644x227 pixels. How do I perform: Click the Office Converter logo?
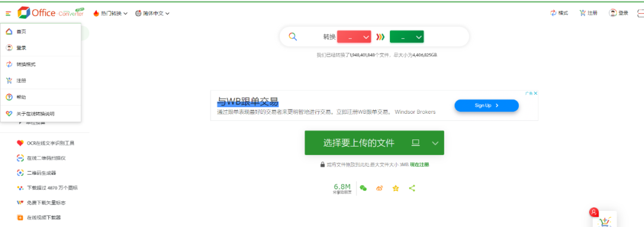[x=51, y=13]
